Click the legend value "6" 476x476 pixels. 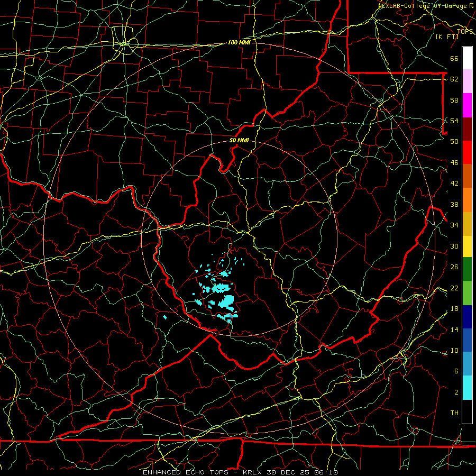456,371
